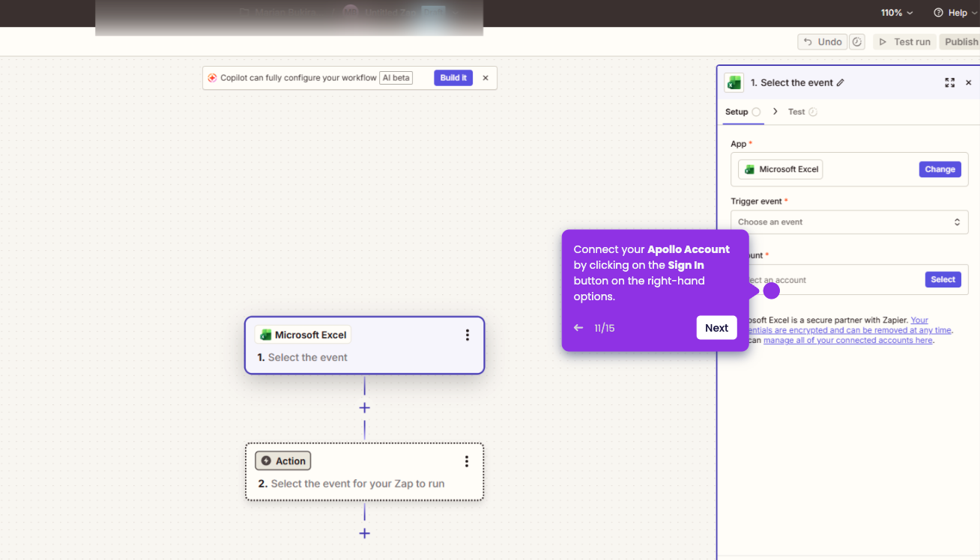Start a Test run
This screenshot has width=980, height=560.
904,42
